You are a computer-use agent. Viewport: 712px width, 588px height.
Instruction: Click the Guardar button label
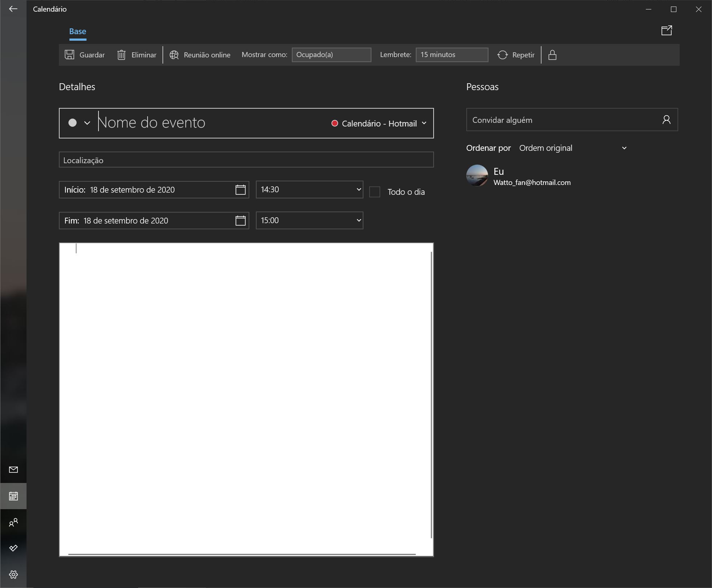point(92,55)
